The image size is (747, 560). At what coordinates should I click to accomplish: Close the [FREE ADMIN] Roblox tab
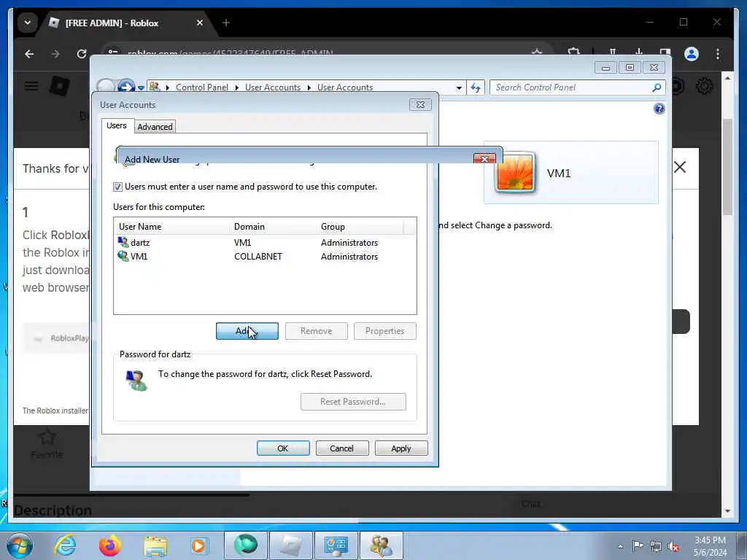(200, 23)
